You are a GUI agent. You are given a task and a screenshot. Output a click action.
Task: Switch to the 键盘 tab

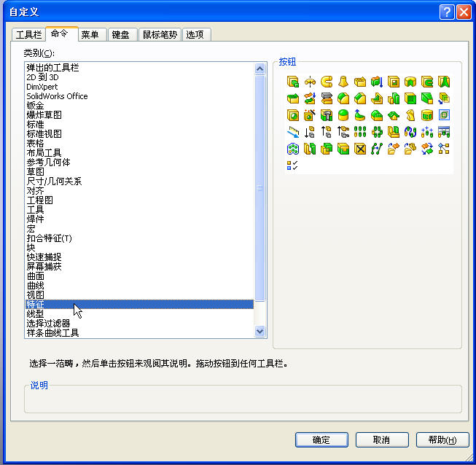pyautogui.click(x=122, y=34)
